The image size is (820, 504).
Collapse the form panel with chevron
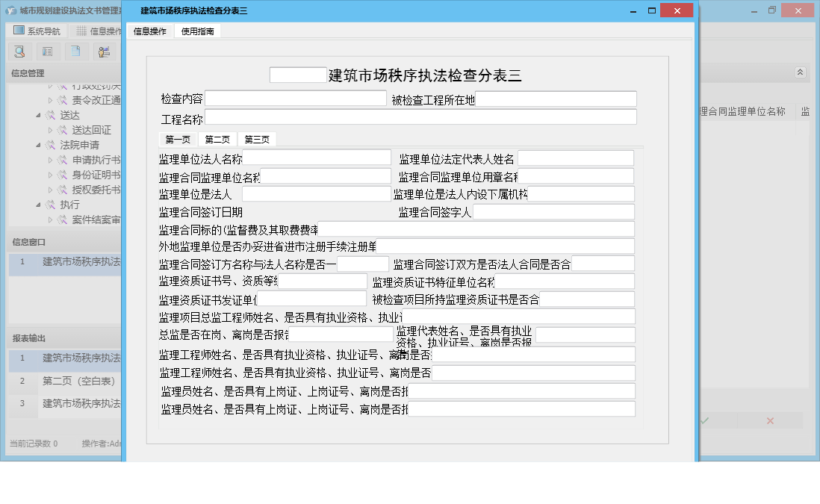799,72
